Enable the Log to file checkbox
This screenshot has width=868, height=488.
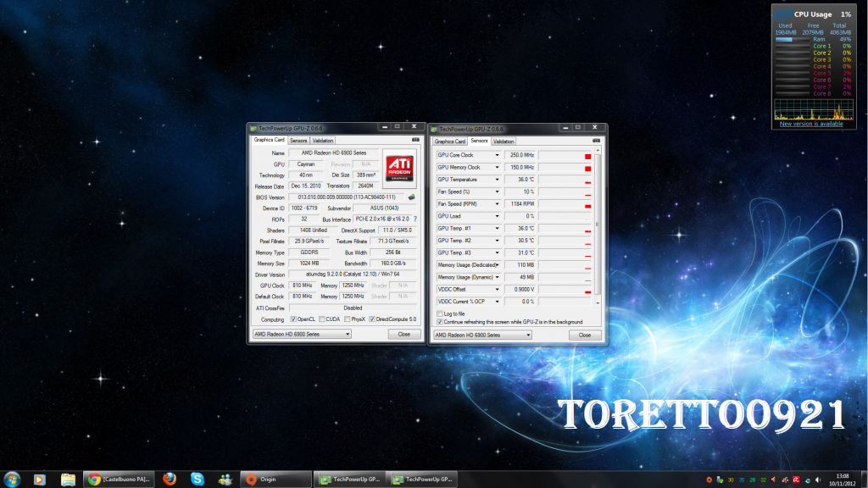coord(439,313)
